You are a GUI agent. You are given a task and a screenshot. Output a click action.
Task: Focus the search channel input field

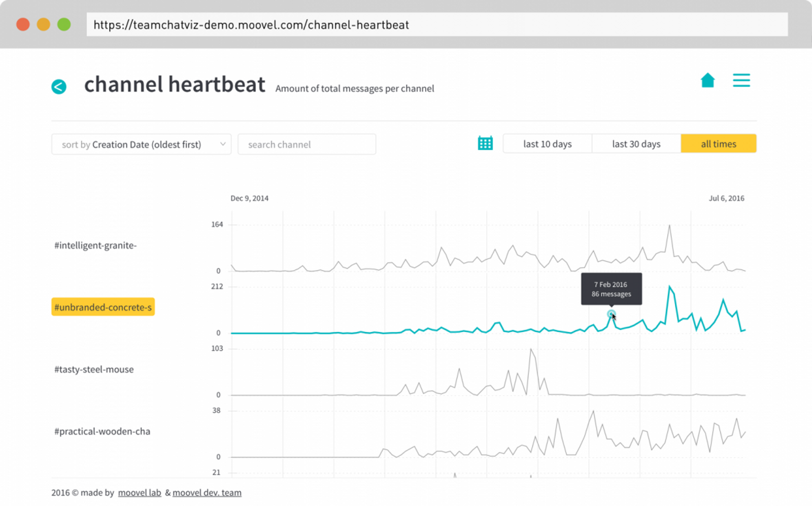click(x=307, y=144)
